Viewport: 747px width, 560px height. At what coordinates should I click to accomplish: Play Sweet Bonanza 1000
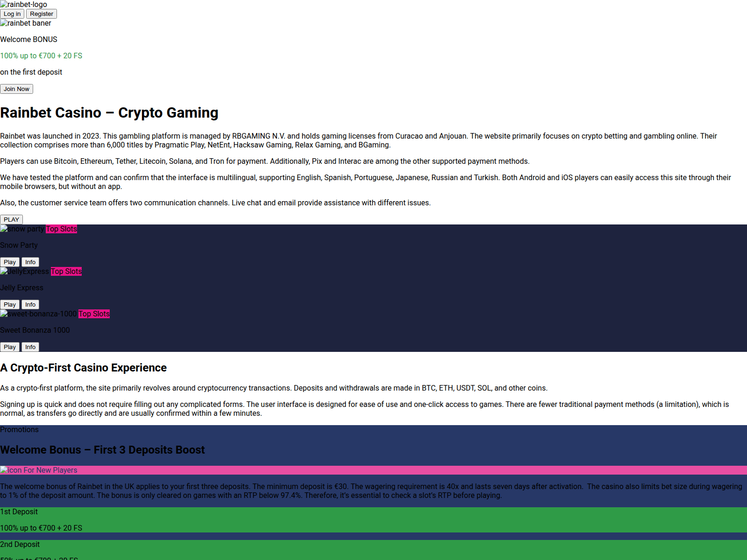[x=10, y=347]
